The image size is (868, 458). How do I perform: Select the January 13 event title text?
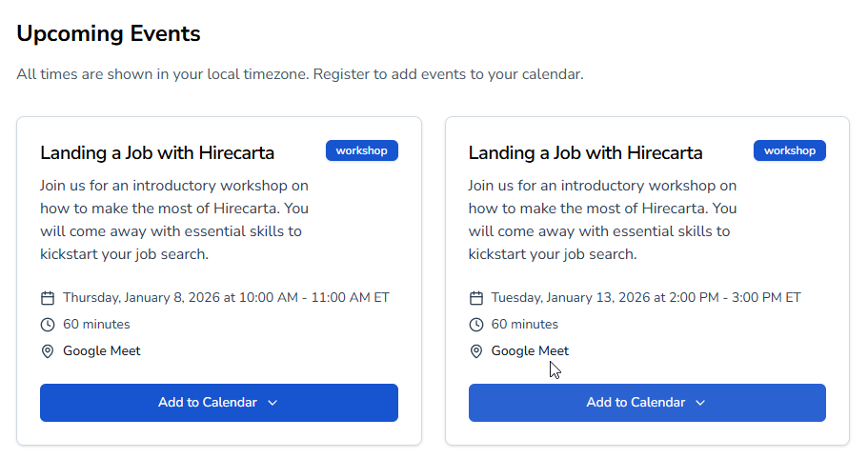[x=585, y=153]
